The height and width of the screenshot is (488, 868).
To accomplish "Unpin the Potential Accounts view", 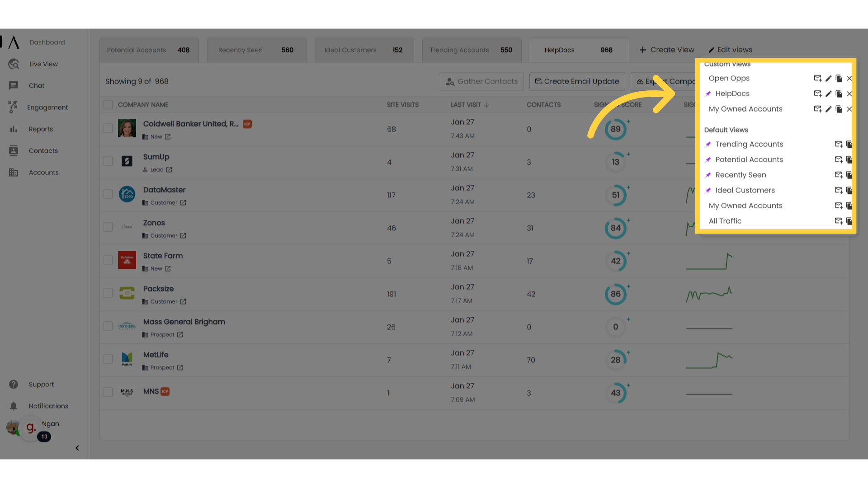I will (x=708, y=160).
